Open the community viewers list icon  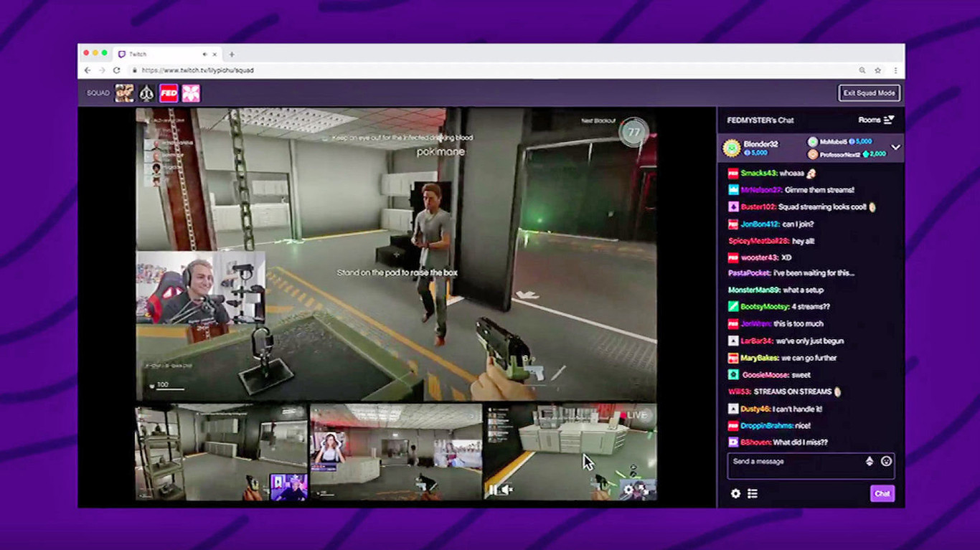pos(752,493)
